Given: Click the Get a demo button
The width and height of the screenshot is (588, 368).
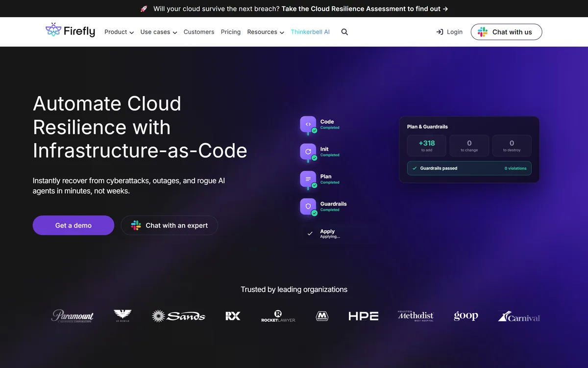Looking at the screenshot, I should pyautogui.click(x=73, y=225).
